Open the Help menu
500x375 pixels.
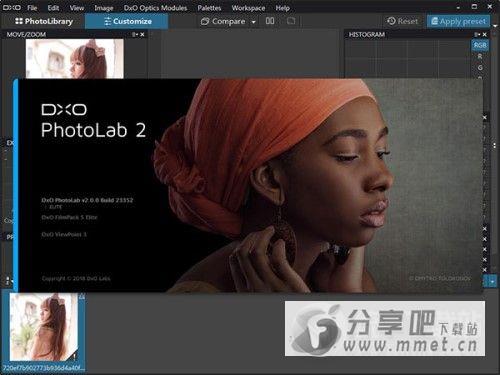(x=282, y=8)
